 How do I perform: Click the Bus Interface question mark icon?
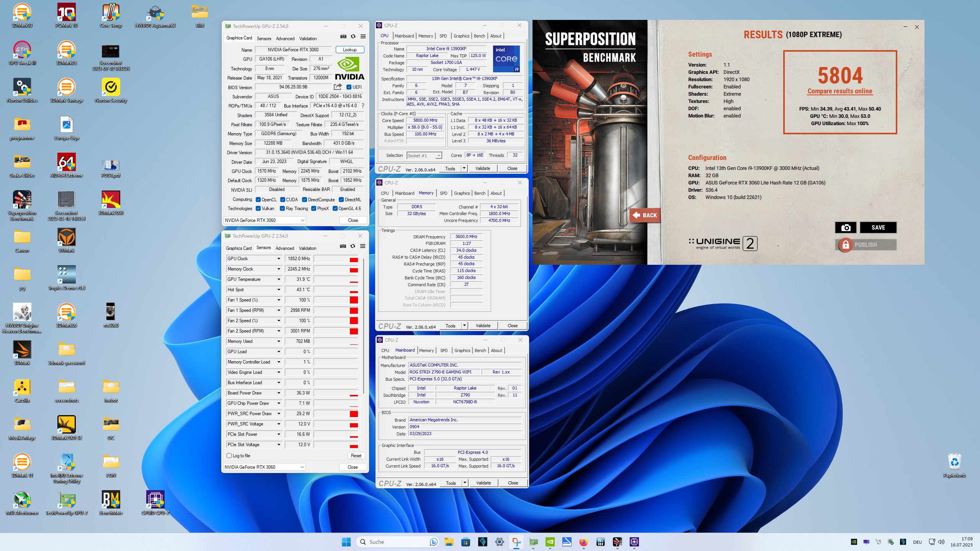(363, 106)
